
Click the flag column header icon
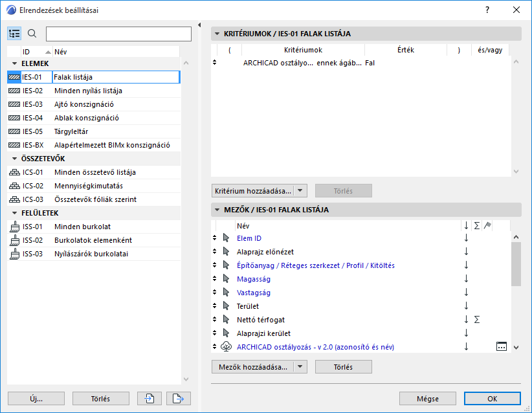pyautogui.click(x=487, y=225)
